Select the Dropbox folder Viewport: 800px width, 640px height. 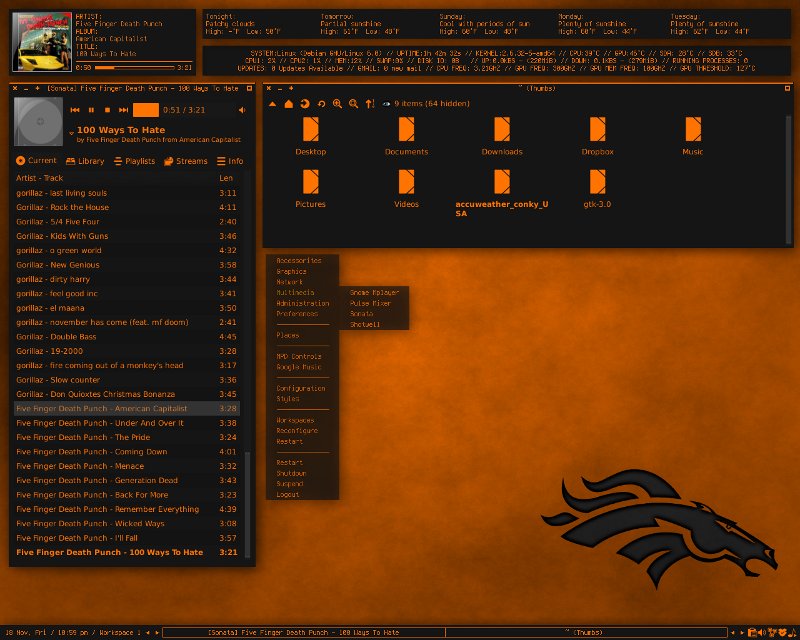tap(597, 136)
